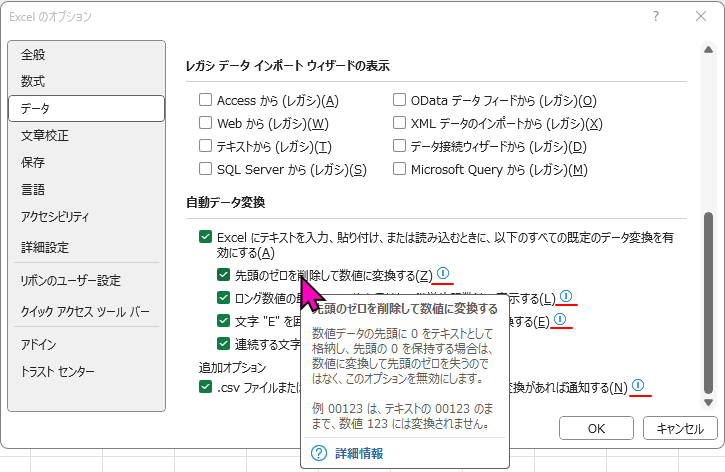
Task: Close the Excel のオプション dialog
Action: tap(701, 17)
